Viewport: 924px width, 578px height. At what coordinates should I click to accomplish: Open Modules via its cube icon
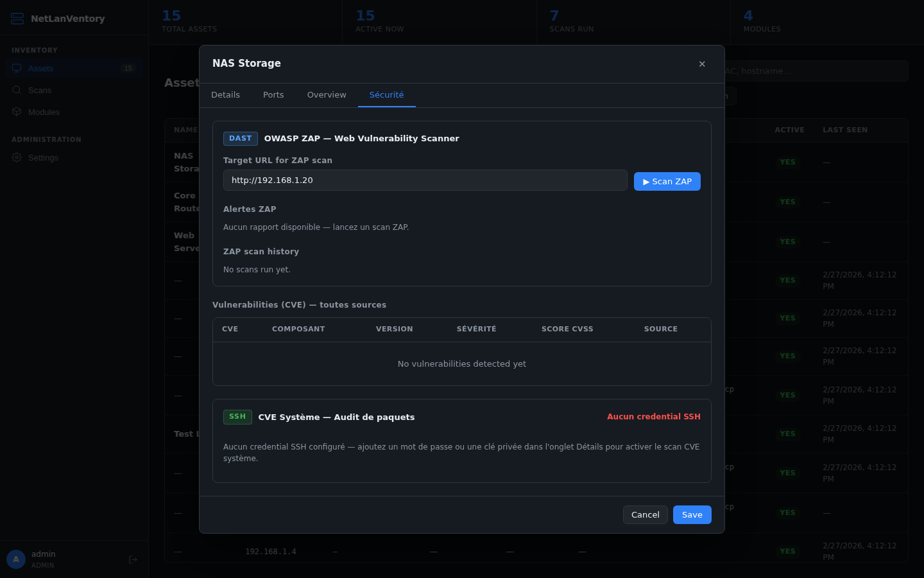pyautogui.click(x=17, y=112)
